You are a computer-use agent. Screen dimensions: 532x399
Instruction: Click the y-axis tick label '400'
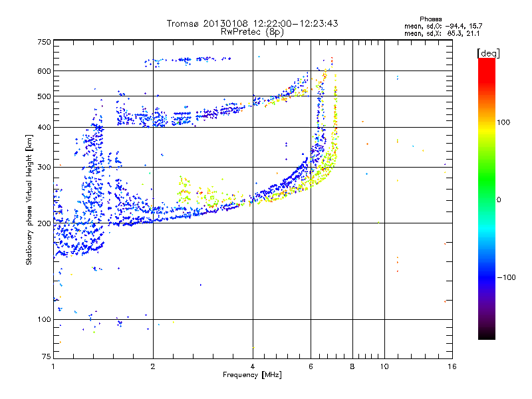point(44,128)
